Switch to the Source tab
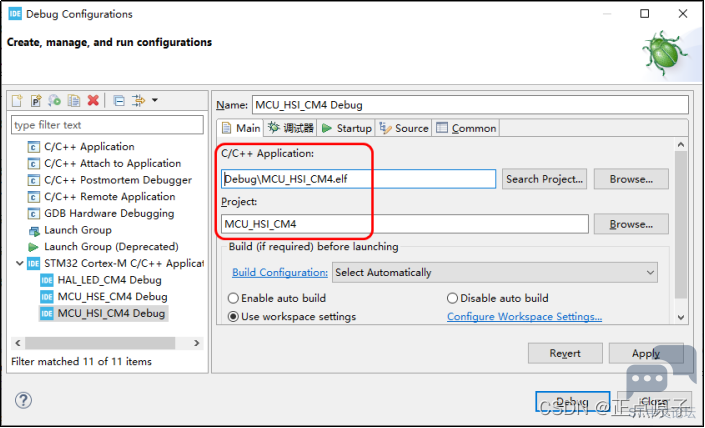 point(403,128)
